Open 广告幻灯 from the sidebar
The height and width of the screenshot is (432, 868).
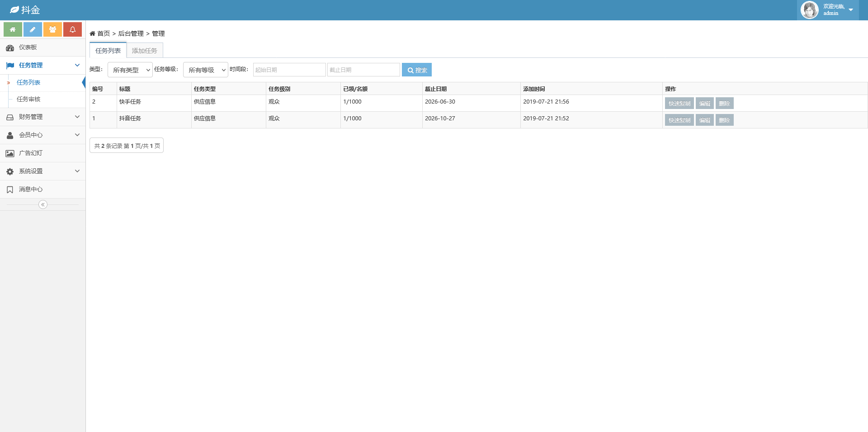[x=31, y=153]
